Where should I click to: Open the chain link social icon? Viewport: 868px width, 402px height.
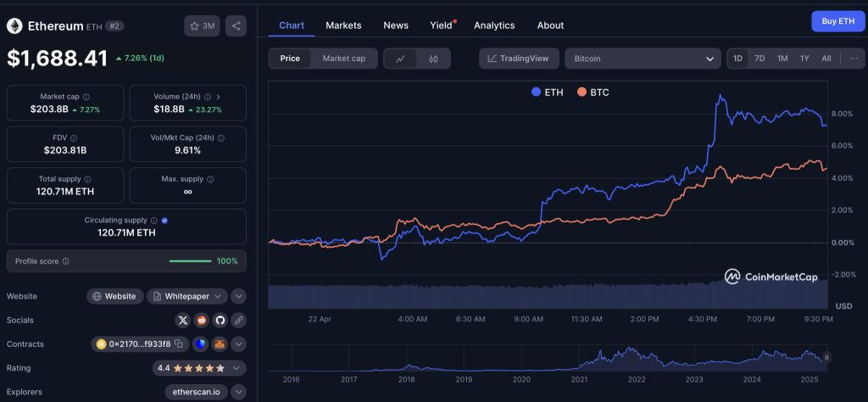click(x=238, y=320)
